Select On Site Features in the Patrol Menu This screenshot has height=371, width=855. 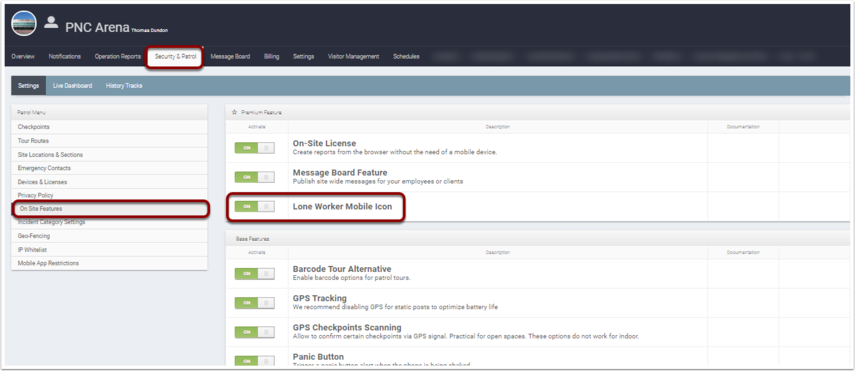(x=111, y=208)
